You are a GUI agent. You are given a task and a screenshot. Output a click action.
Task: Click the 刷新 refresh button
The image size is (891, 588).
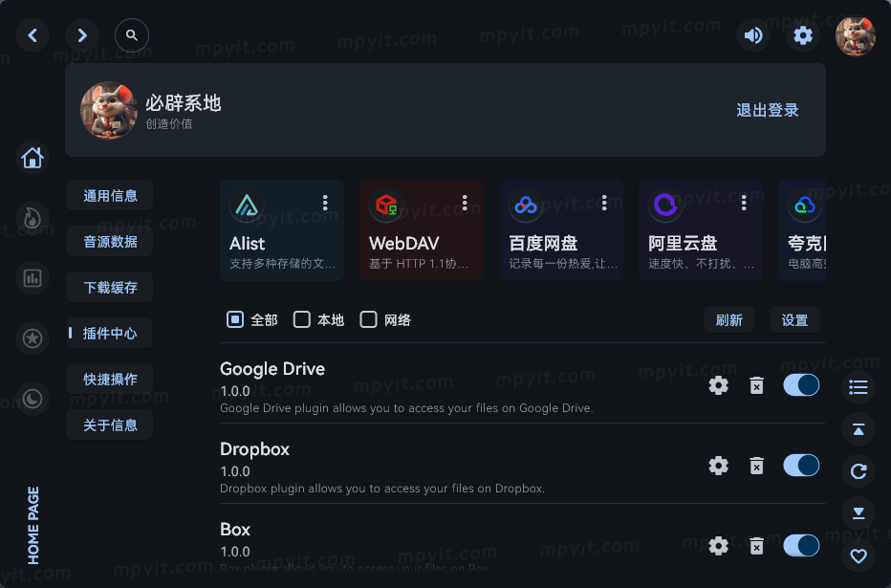[729, 320]
